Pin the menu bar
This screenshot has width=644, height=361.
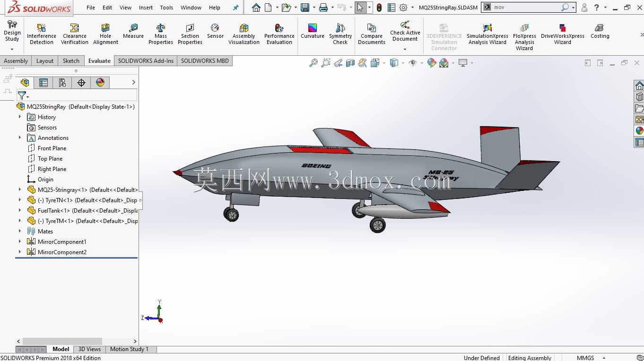(x=236, y=8)
